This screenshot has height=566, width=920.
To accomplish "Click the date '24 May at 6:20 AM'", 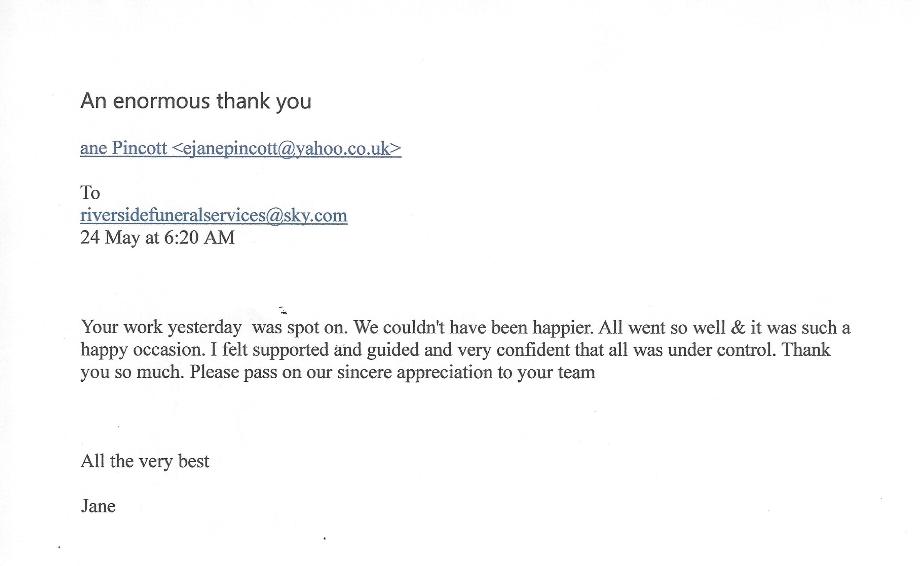I will click(x=157, y=238).
